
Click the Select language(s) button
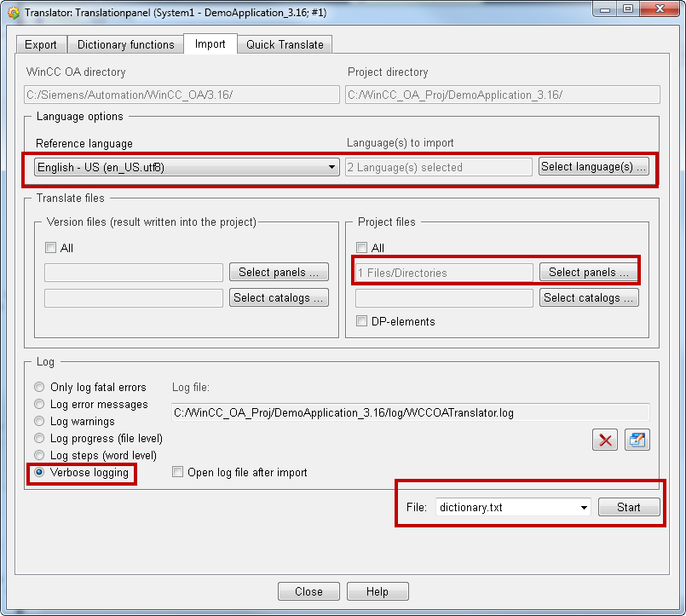click(x=593, y=167)
